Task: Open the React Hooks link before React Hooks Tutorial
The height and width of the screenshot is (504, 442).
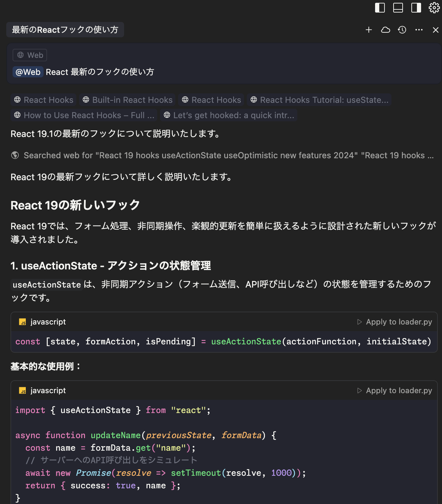Action: click(212, 100)
